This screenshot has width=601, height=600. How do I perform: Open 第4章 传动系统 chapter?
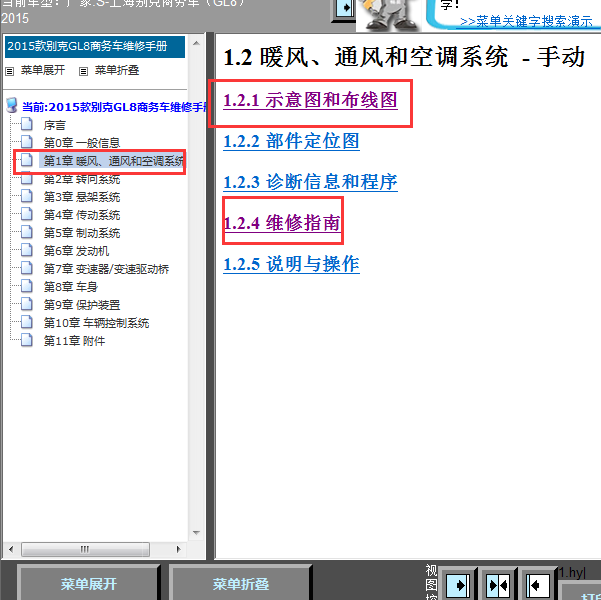coord(82,215)
